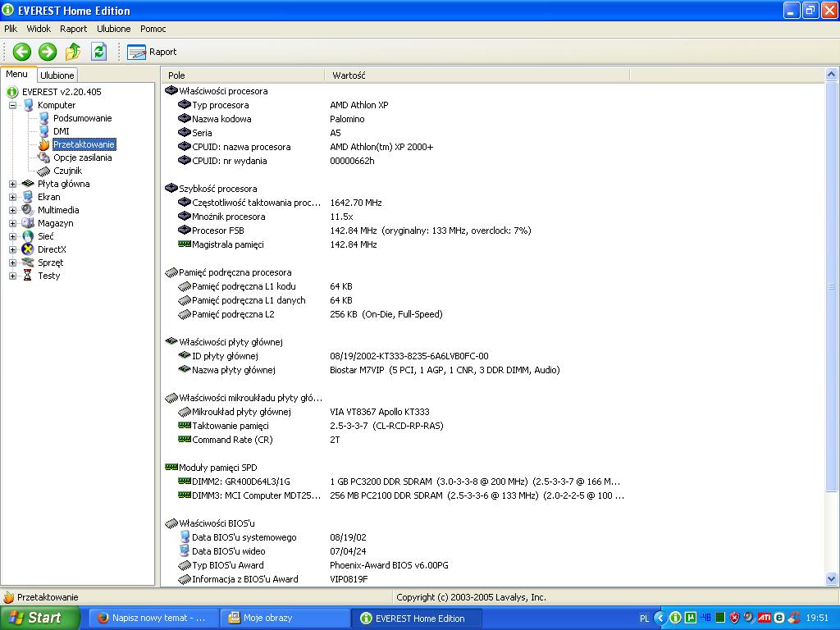Switch to the Ulubione tab
This screenshot has height=630, width=840.
(57, 75)
